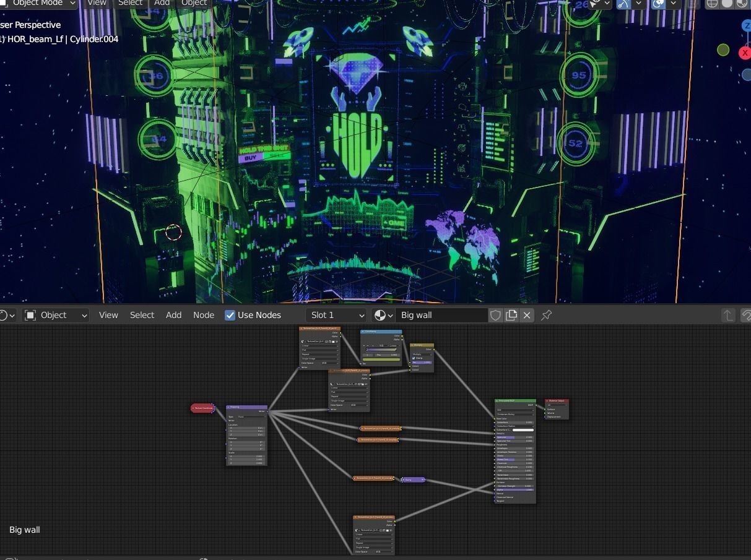Toggle viewport overlays button
The image size is (751, 560).
[658, 4]
